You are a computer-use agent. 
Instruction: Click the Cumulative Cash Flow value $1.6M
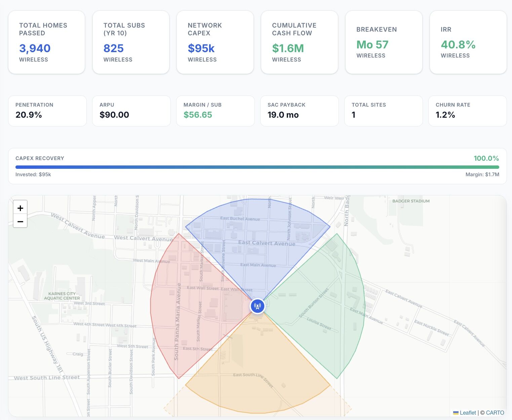(x=288, y=48)
